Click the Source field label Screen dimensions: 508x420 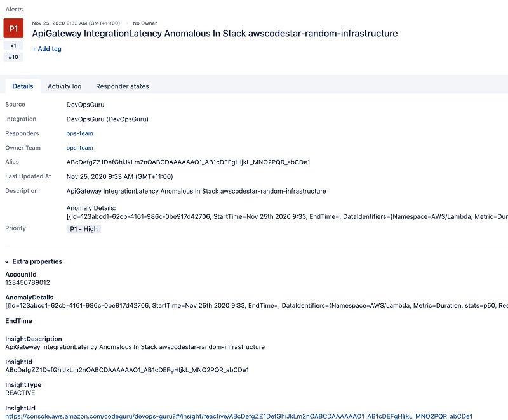tap(15, 105)
